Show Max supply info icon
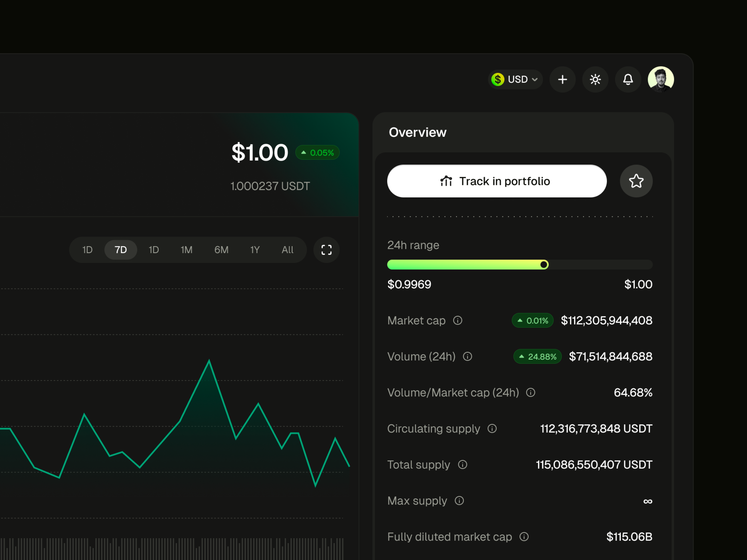 pyautogui.click(x=459, y=500)
